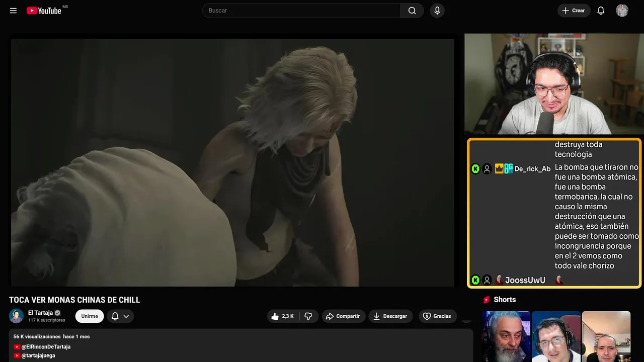Open subscription notification bell dropdown
This screenshot has width=644, height=362.
coord(120,316)
